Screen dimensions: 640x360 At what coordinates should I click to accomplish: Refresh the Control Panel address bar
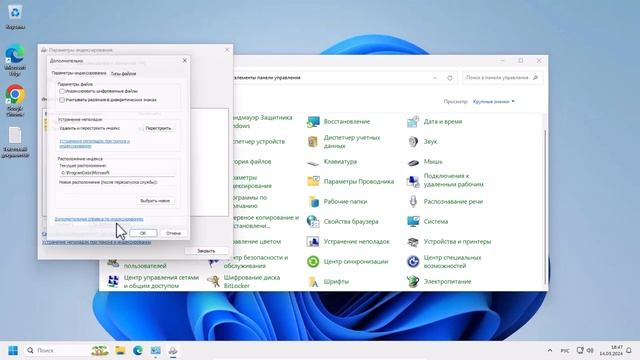pyautogui.click(x=450, y=78)
